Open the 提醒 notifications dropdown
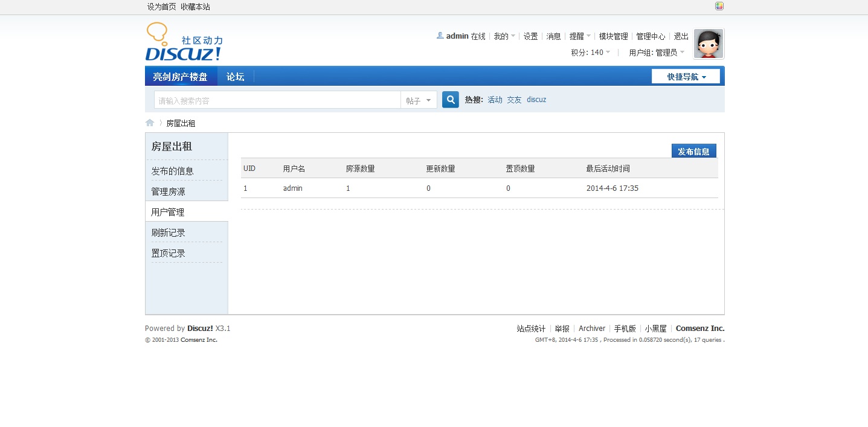868x427 pixels. 580,36
